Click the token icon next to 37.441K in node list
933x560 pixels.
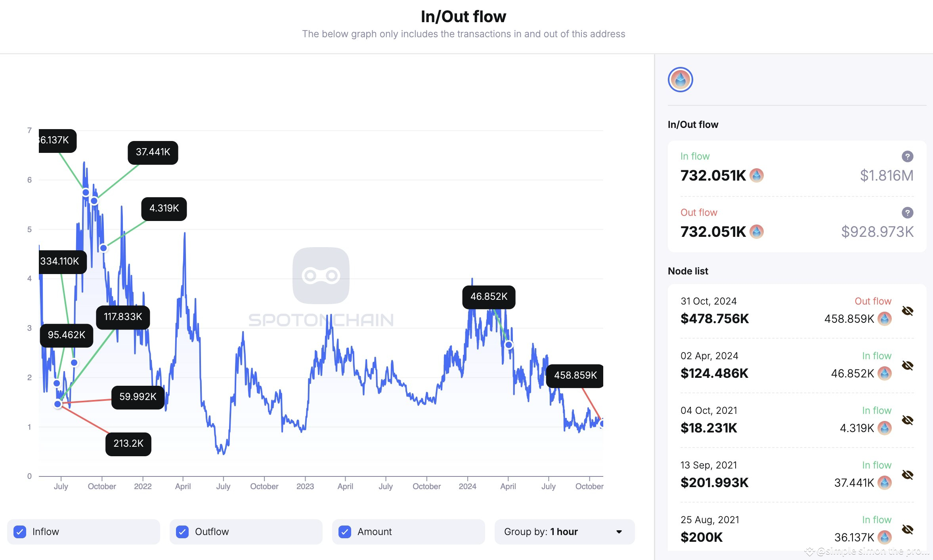pyautogui.click(x=885, y=483)
